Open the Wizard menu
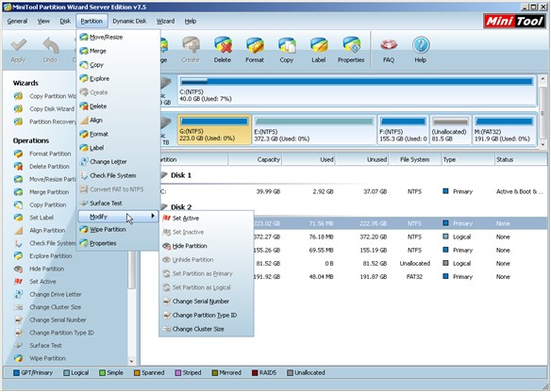This screenshot has height=392, width=551. tap(165, 22)
